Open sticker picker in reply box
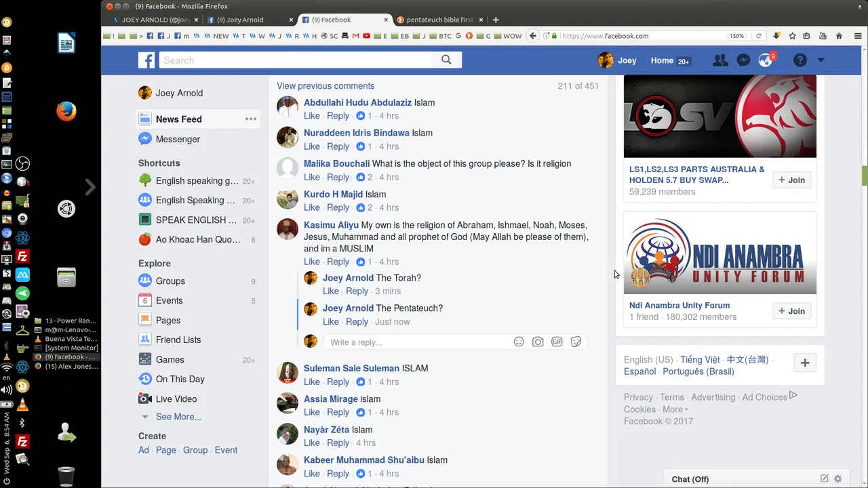The width and height of the screenshot is (868, 488). pos(576,342)
